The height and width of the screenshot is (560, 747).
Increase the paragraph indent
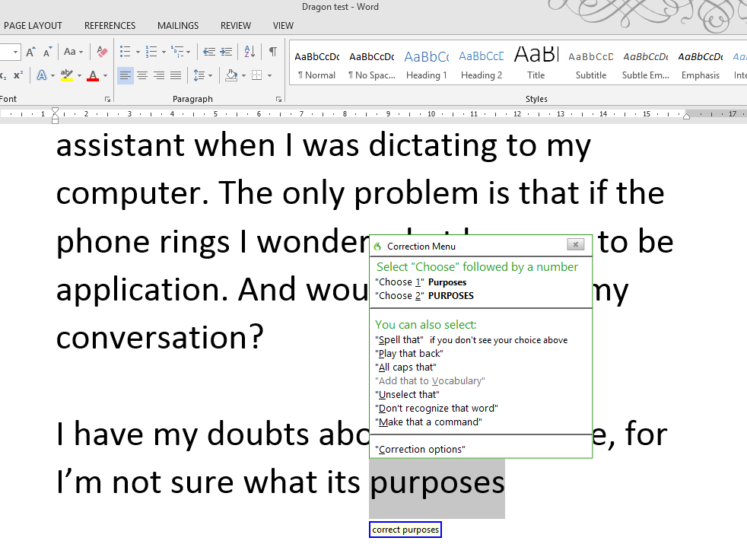[226, 52]
